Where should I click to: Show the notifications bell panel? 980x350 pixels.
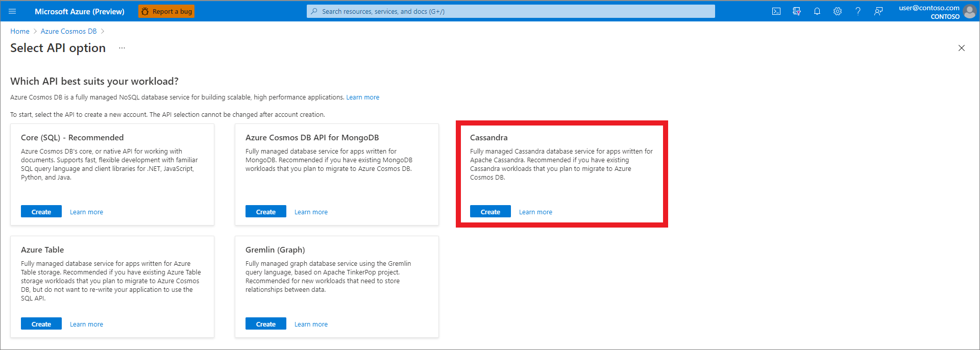[817, 11]
